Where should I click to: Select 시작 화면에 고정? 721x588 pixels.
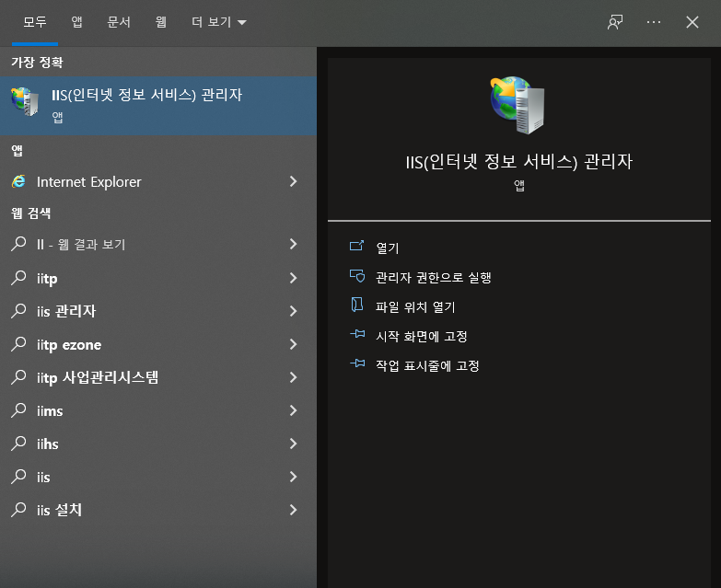click(x=421, y=336)
